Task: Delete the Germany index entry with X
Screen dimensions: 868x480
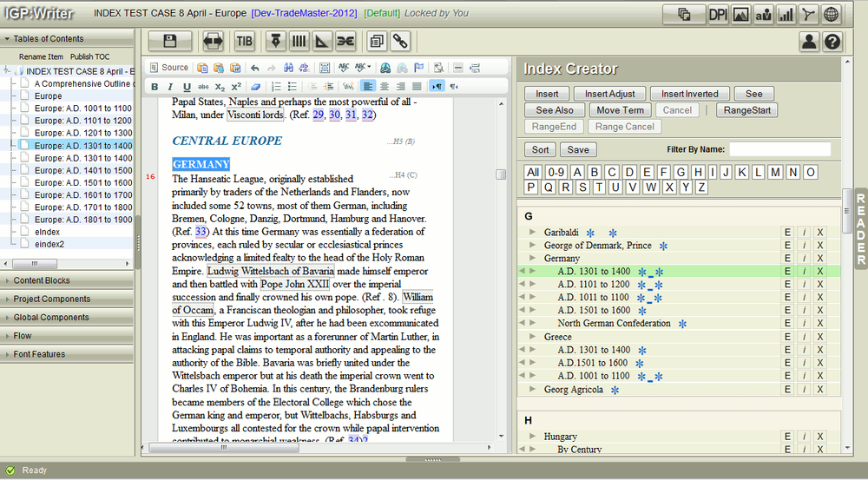Action: tap(820, 258)
